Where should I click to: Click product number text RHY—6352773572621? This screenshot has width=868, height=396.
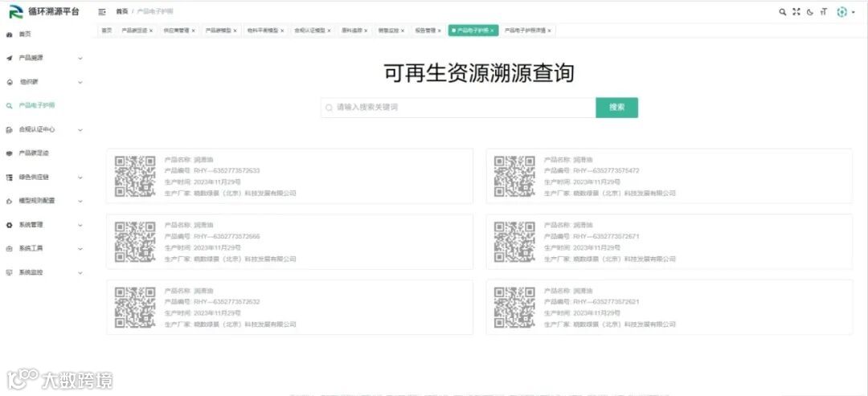[606, 302]
